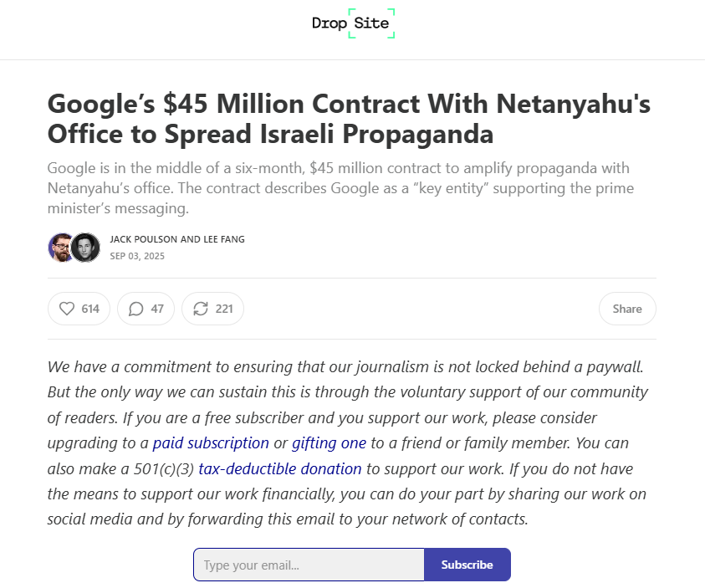Click Lee Fang's profile avatar
This screenshot has width=705, height=588.
pos(85,248)
